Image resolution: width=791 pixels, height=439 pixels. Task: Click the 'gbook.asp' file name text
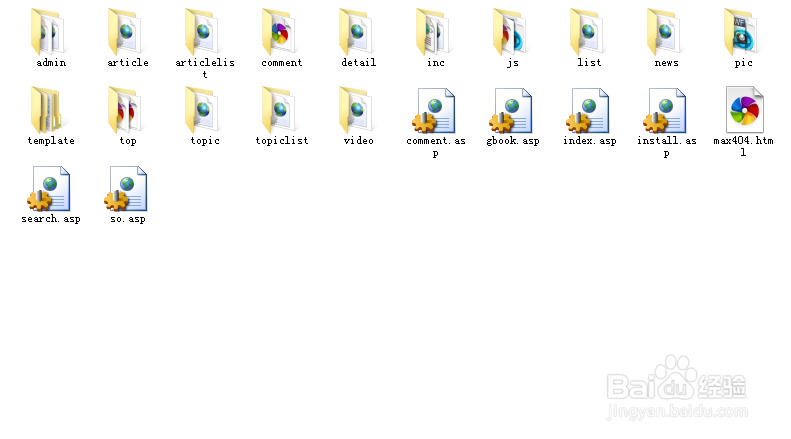click(513, 141)
